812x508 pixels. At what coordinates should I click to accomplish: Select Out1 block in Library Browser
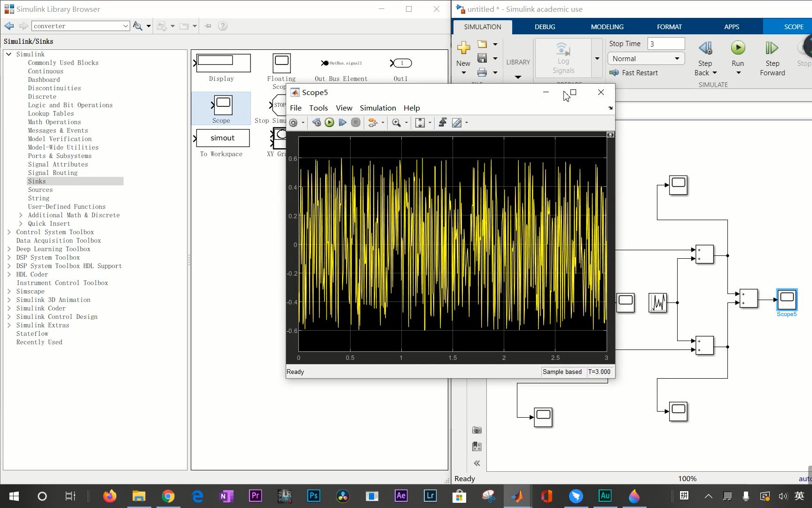pos(401,69)
